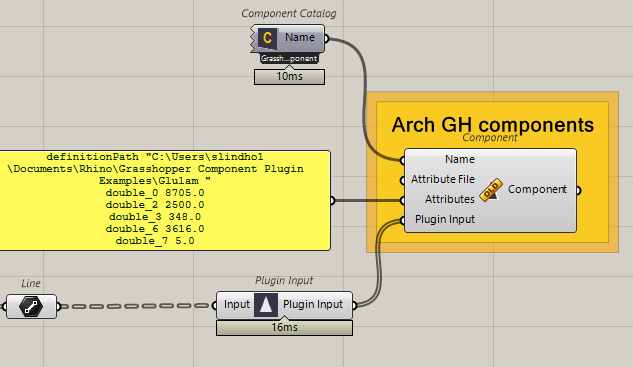The width and height of the screenshot is (633, 367).
Task: Click the Attributes input label
Action: [x=450, y=199]
